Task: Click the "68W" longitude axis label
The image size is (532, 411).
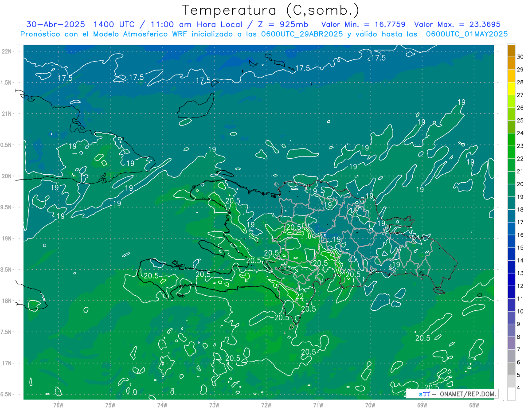Action: coord(474,405)
